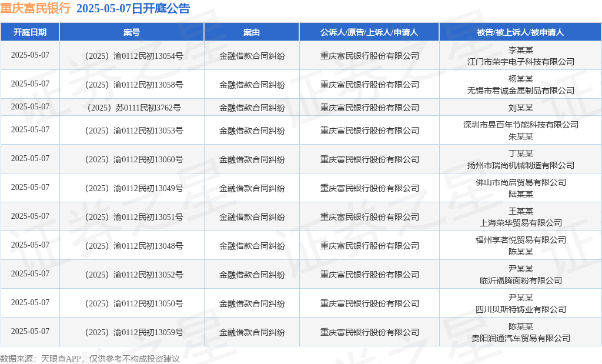Click 重庆富民银行股份有限公司 in the 13052号 row
602x364 pixels.
point(369,275)
